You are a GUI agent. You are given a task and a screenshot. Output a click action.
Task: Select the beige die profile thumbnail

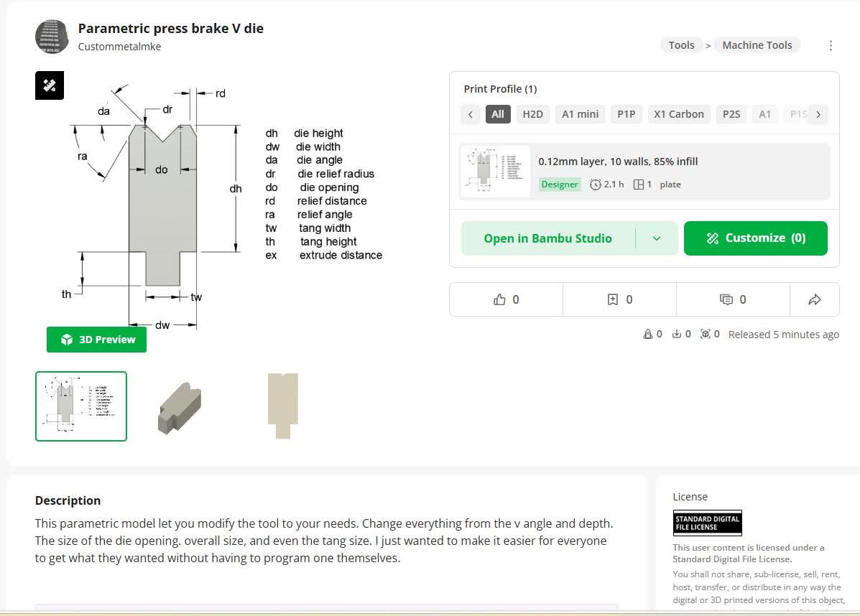[282, 406]
